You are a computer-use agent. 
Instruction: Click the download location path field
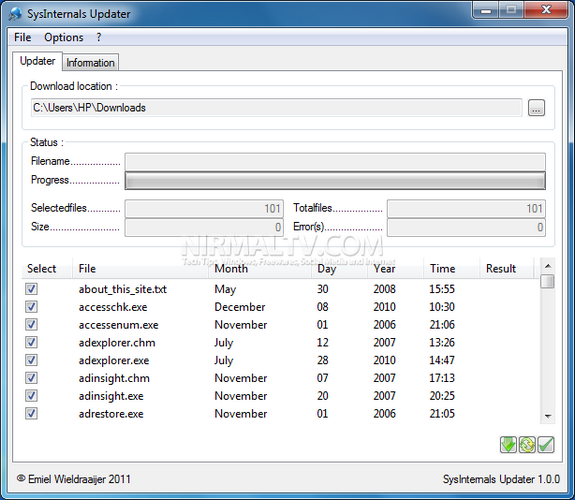pos(276,108)
